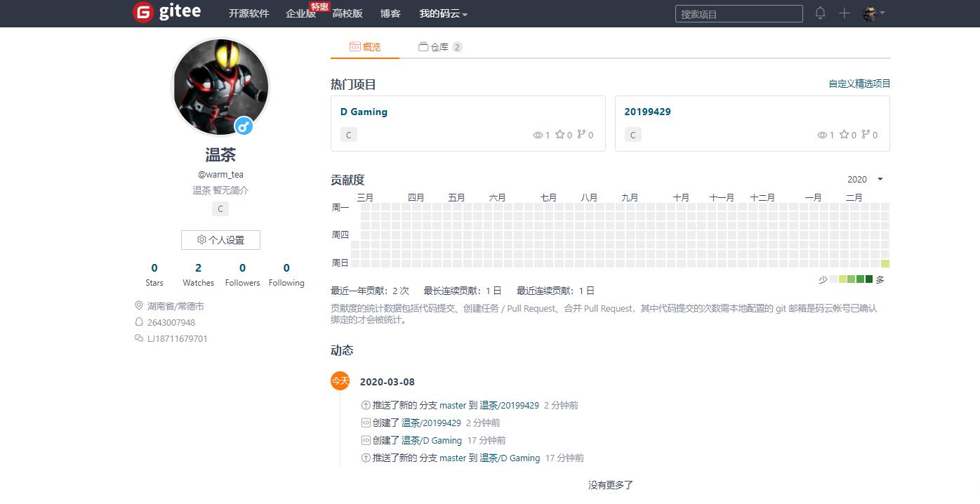Click the green contribution square in the last heatmap column

[885, 263]
